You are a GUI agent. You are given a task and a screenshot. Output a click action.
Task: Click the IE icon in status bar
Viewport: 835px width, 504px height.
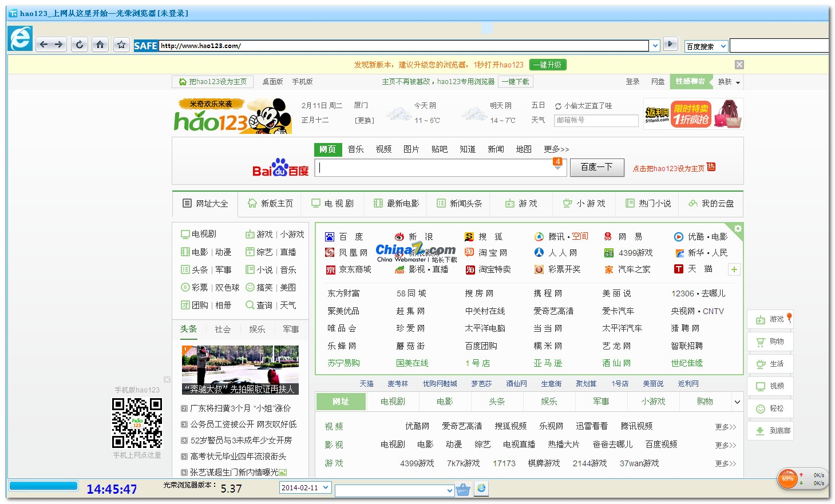[481, 488]
